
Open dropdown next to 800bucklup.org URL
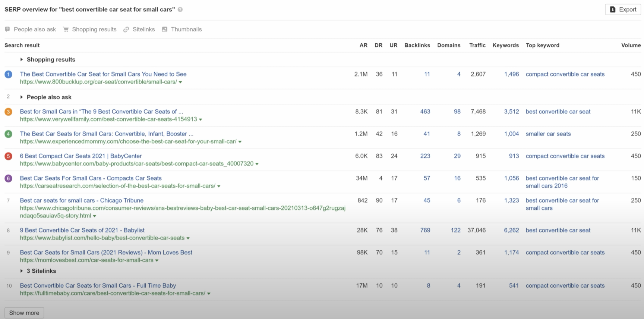(x=180, y=82)
